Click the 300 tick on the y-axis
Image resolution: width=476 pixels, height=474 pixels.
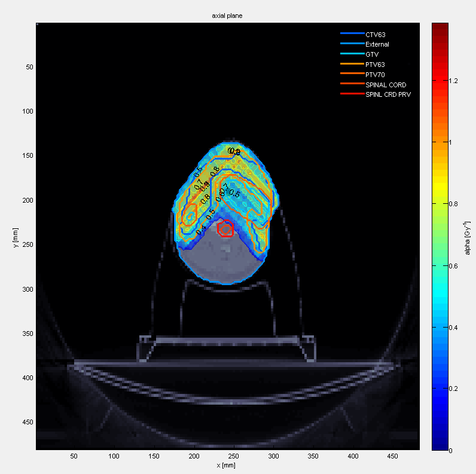tap(26, 289)
